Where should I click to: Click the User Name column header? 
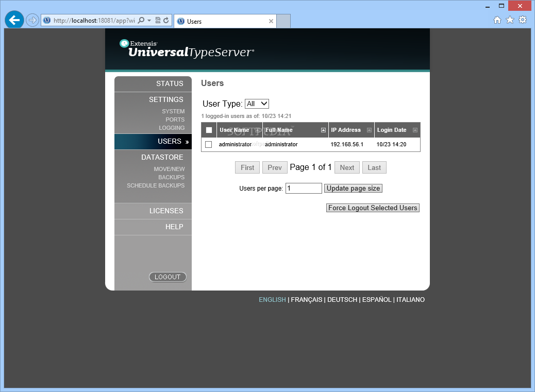pos(235,130)
